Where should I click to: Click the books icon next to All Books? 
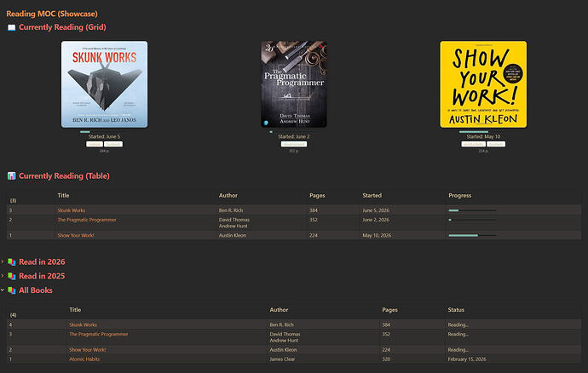pos(12,290)
